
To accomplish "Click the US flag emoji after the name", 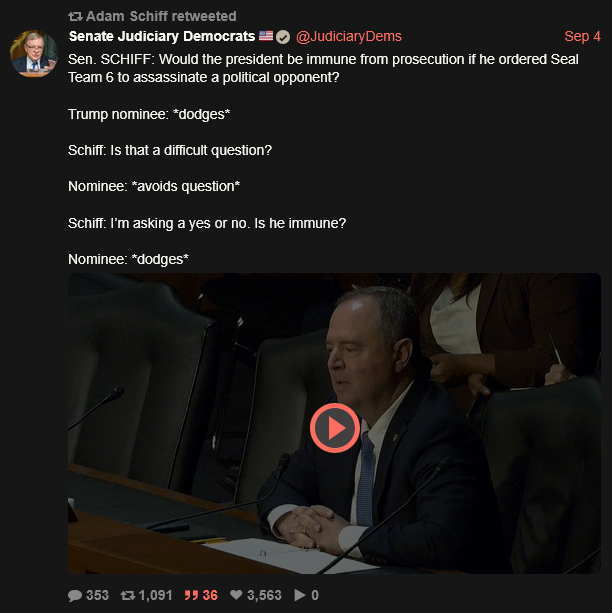I will point(266,36).
